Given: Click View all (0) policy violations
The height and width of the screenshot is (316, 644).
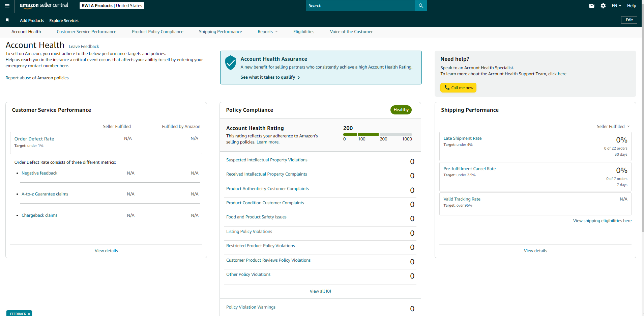Looking at the screenshot, I should [320, 291].
